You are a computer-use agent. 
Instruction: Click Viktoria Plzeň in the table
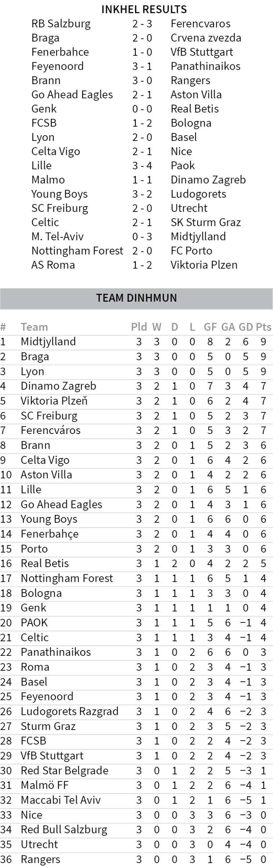pos(54,401)
